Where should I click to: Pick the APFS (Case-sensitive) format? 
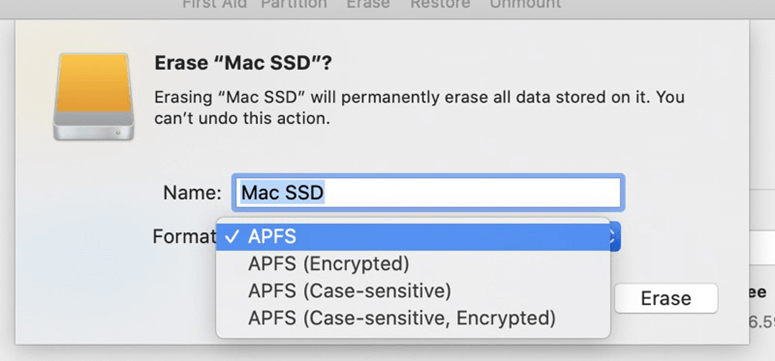tap(413, 291)
